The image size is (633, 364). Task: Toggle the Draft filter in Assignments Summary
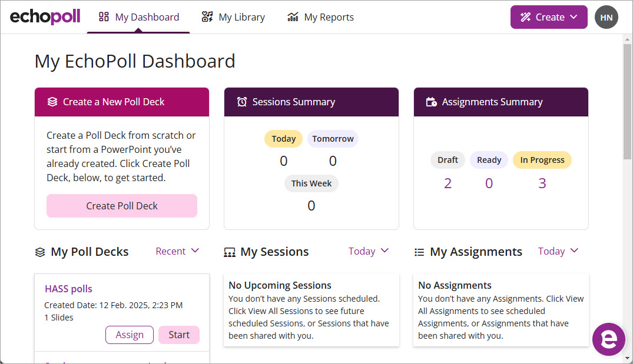coord(448,159)
